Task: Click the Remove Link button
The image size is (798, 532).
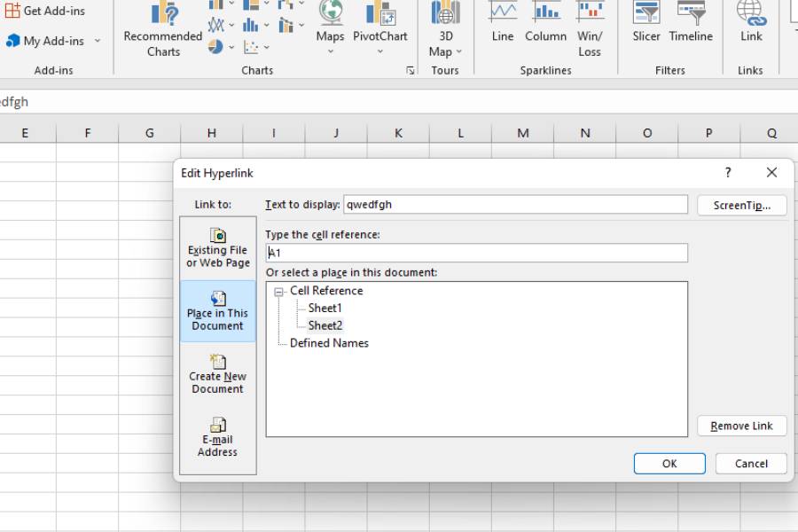Action: [742, 426]
